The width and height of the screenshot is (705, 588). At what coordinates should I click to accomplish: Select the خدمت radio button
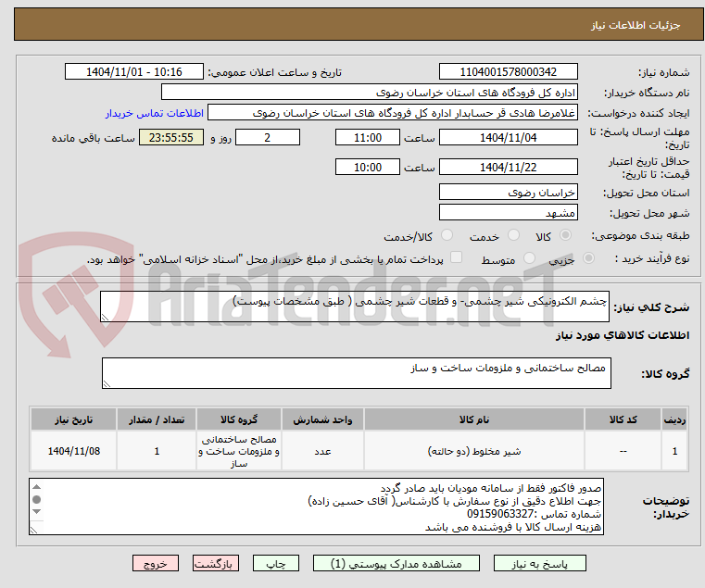(513, 235)
